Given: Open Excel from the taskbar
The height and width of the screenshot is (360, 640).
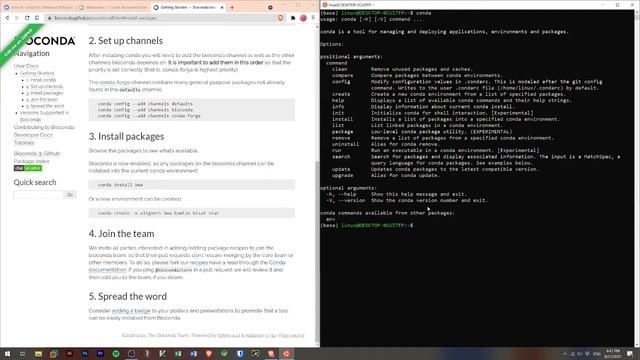Looking at the screenshot, I should click(x=178, y=353).
